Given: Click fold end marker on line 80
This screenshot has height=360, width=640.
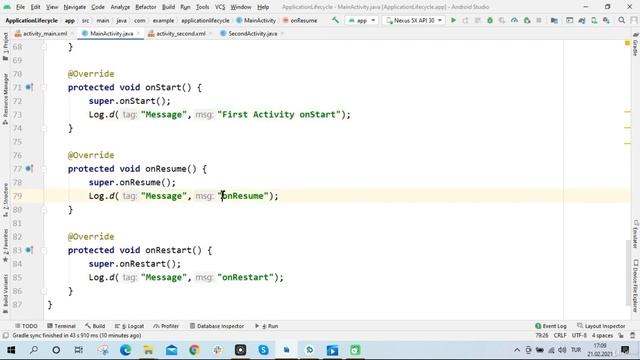Looking at the screenshot, I should pos(44,209).
